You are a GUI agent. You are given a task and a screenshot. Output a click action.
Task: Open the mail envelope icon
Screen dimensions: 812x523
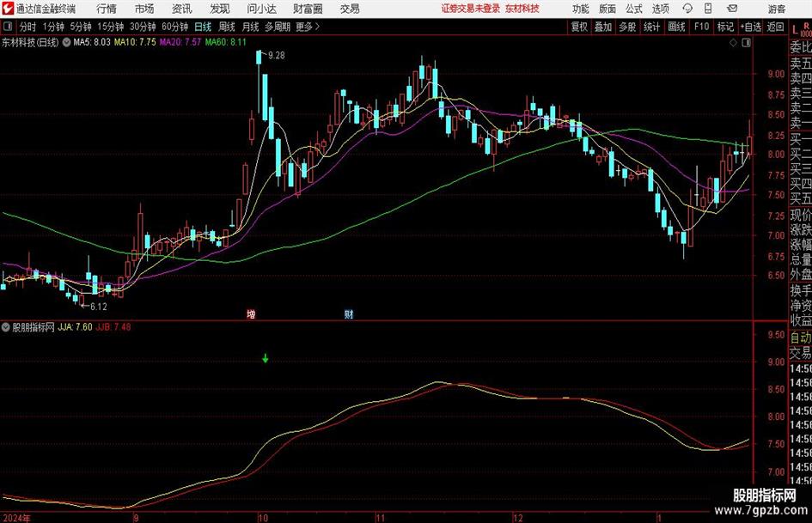point(732,9)
